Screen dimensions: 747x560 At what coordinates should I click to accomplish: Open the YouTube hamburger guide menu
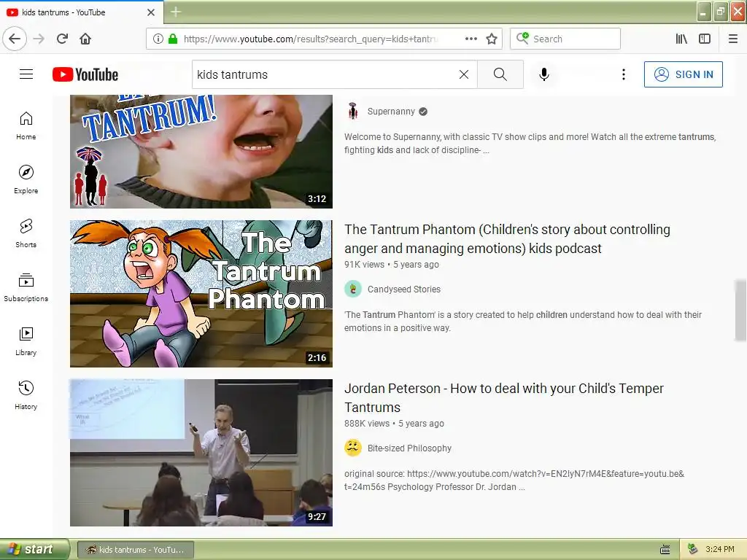(x=26, y=74)
